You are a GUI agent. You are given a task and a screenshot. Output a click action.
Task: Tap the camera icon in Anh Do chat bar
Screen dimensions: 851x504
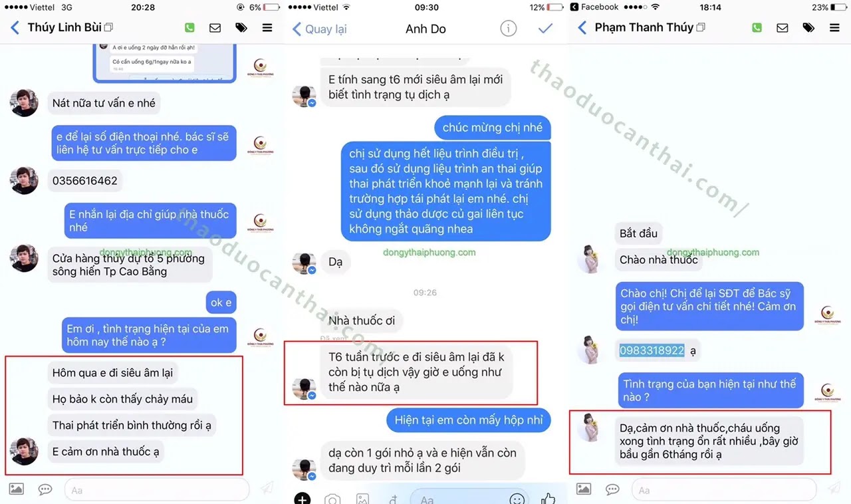(x=332, y=499)
